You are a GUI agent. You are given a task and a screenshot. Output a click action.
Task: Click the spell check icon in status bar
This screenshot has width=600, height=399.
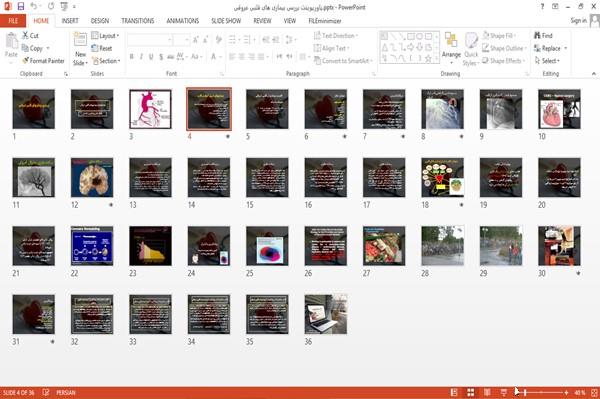point(46,392)
